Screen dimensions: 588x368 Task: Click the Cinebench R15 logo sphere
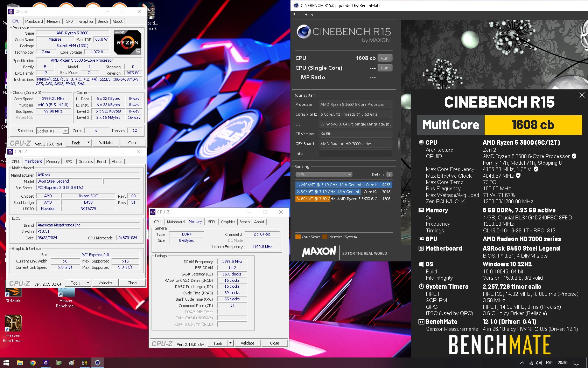click(303, 32)
